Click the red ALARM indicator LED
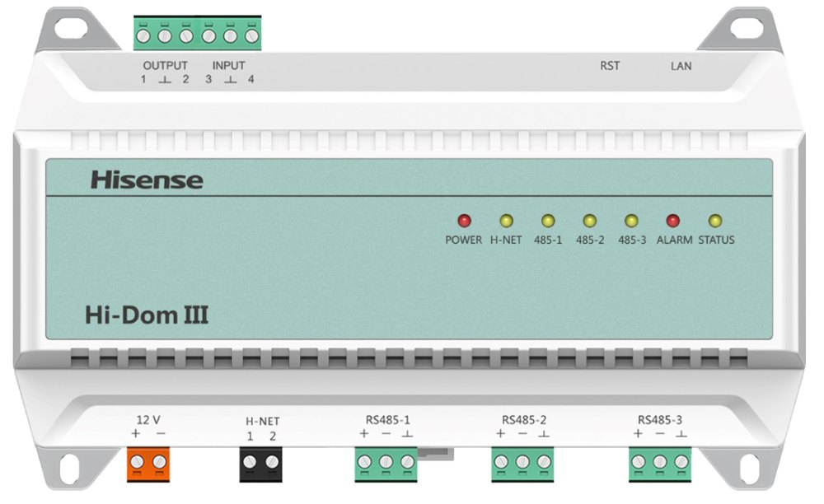824x504 pixels. [673, 221]
